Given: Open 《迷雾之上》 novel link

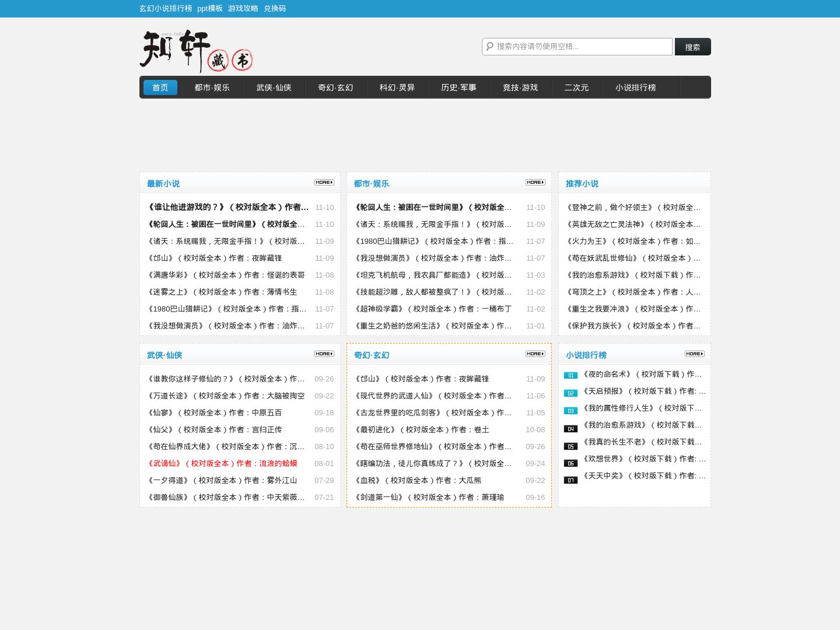Looking at the screenshot, I should click(x=222, y=292).
